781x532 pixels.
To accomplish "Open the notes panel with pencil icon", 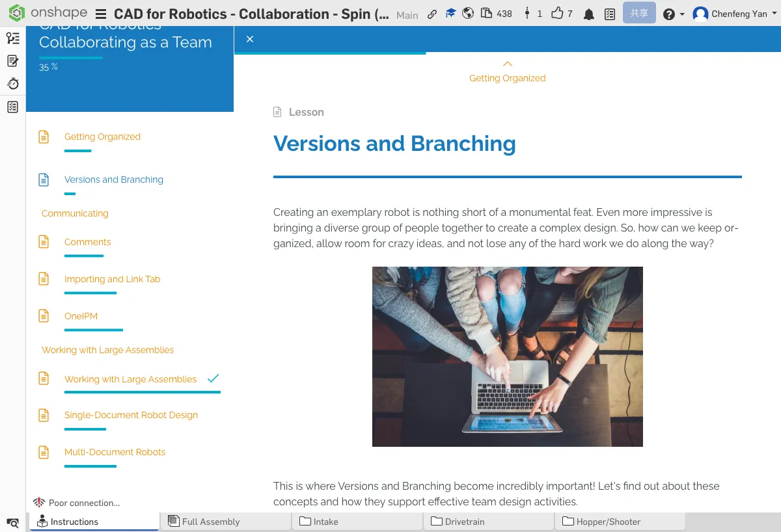I will (x=12, y=61).
